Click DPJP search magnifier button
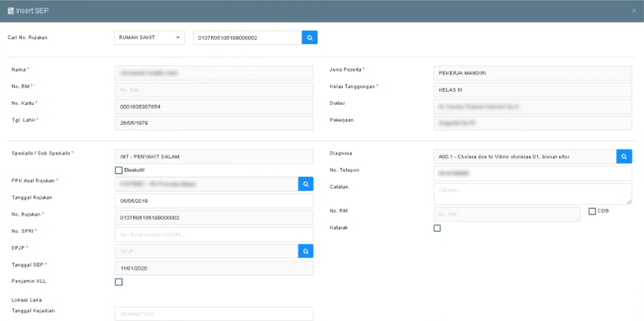Viewport: 644px width, 321px height. click(305, 251)
